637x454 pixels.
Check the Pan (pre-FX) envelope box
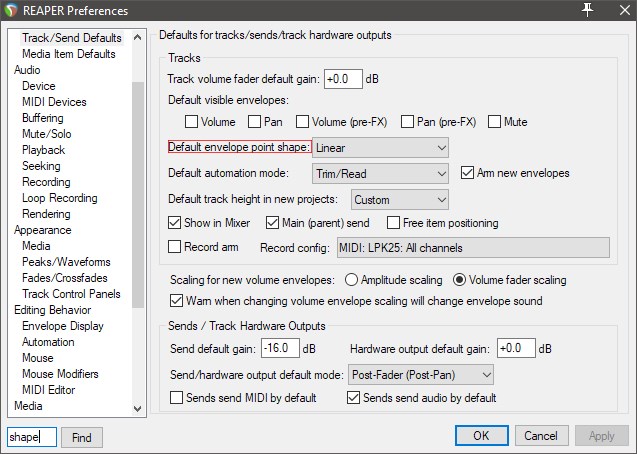(x=407, y=122)
